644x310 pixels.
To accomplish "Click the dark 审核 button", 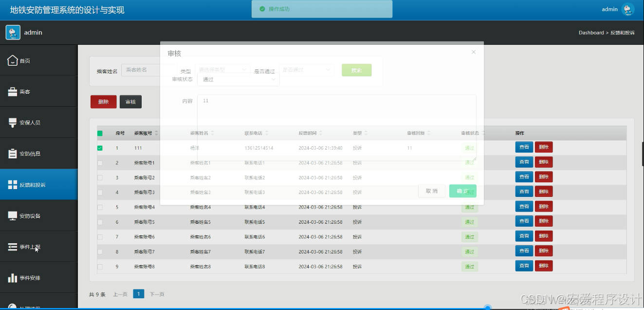I will pos(130,102).
